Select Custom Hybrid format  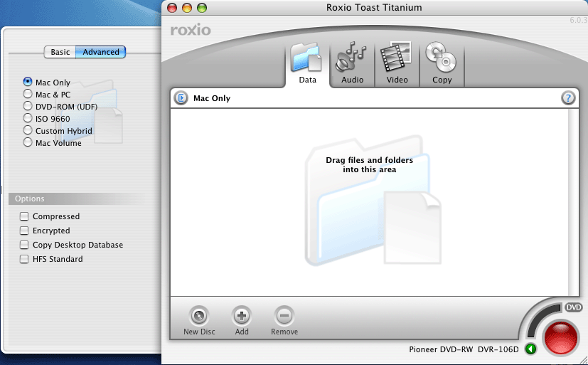[58, 130]
